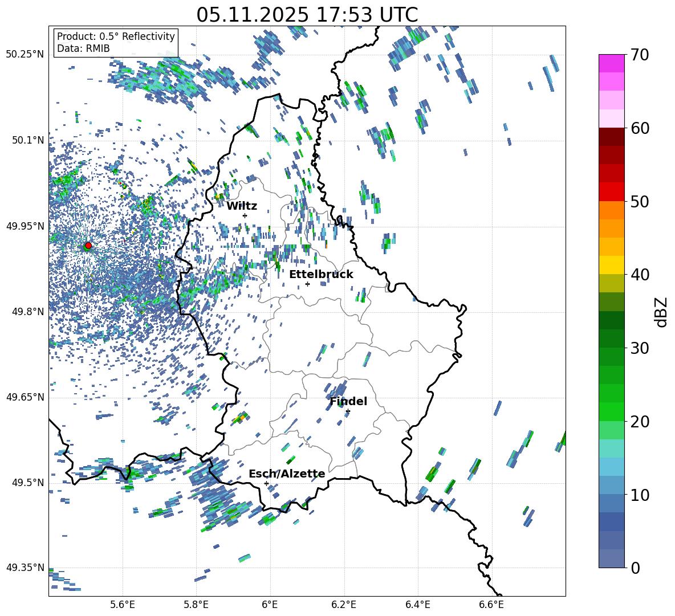The image size is (675, 616).
Task: Click the Esch/Alzette cross marker
Action: pyautogui.click(x=266, y=483)
